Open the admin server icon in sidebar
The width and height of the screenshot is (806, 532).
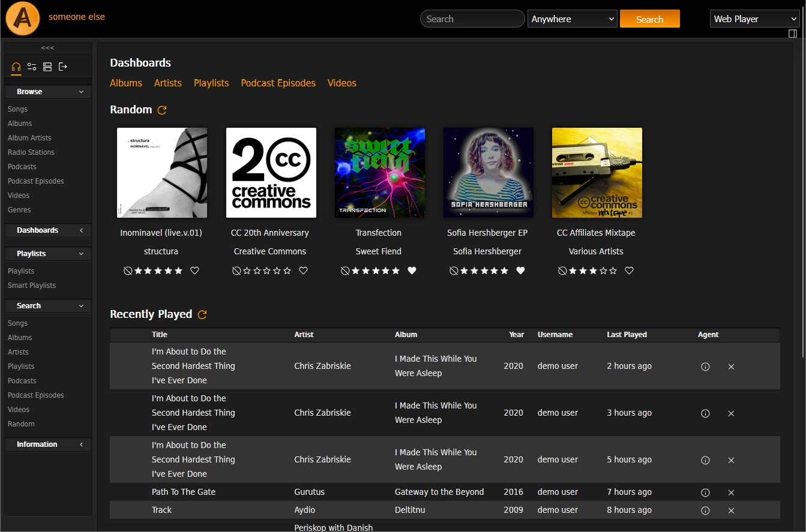47,67
